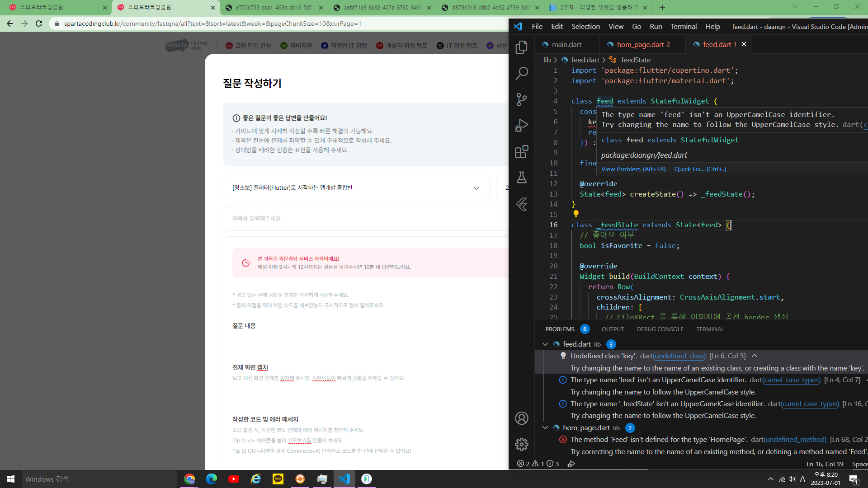The image size is (868, 488).
Task: Open the VS Code Explorer view
Action: point(522,47)
